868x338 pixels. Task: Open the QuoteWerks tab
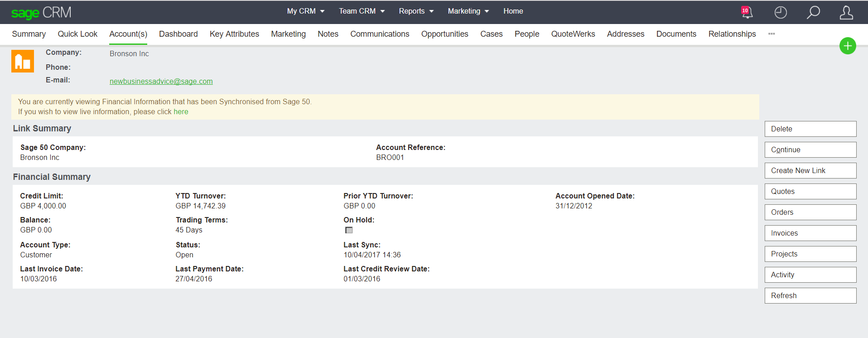[573, 34]
